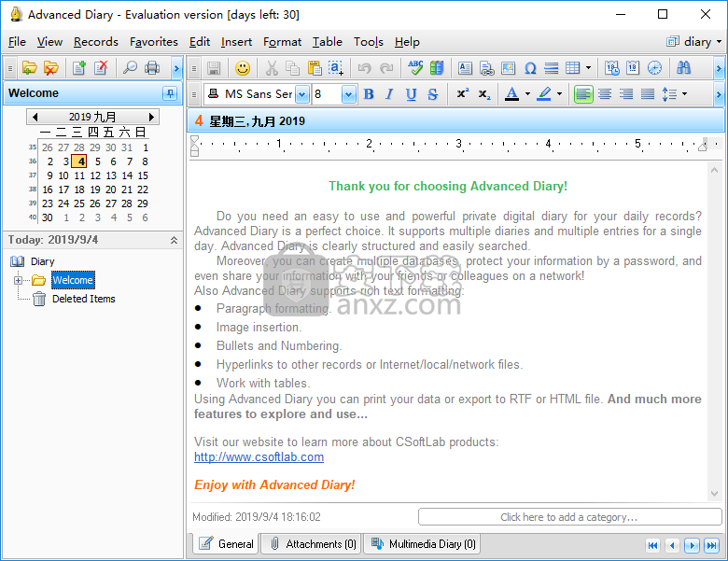Open the insert table dropdown arrow
728x561 pixels.
tap(588, 68)
